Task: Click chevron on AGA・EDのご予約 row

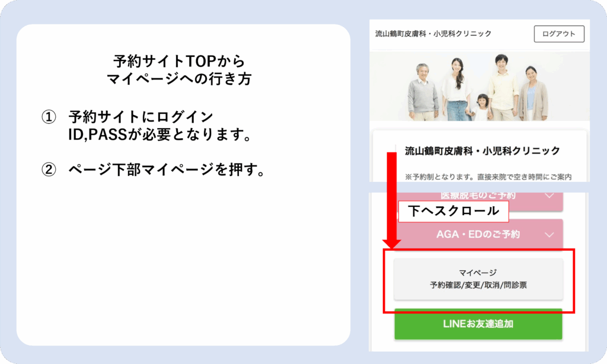Action: click(x=549, y=235)
